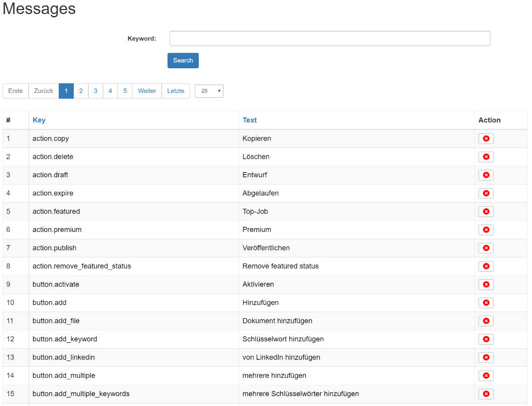Select the button.activate key cell
This screenshot has height=406, width=532.
pos(134,285)
